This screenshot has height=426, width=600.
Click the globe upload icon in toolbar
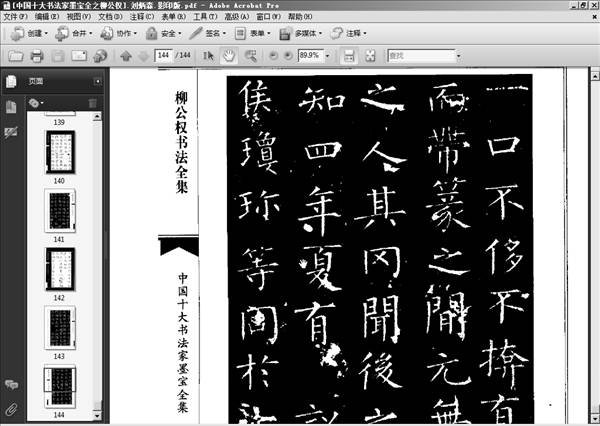click(100, 56)
